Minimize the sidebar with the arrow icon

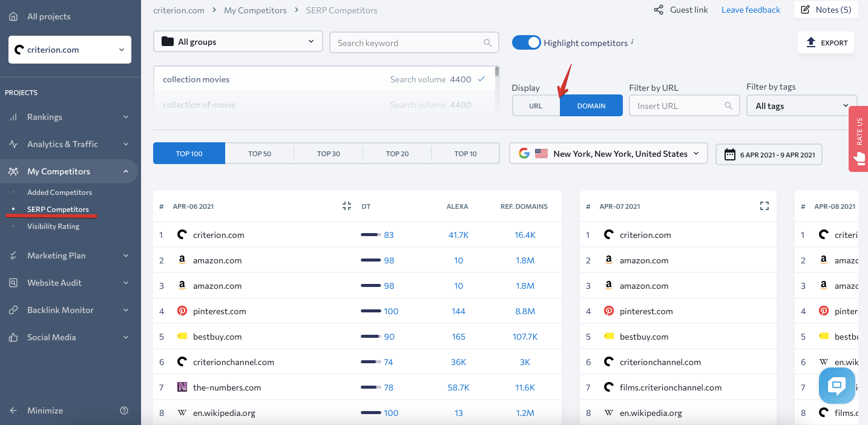13,410
